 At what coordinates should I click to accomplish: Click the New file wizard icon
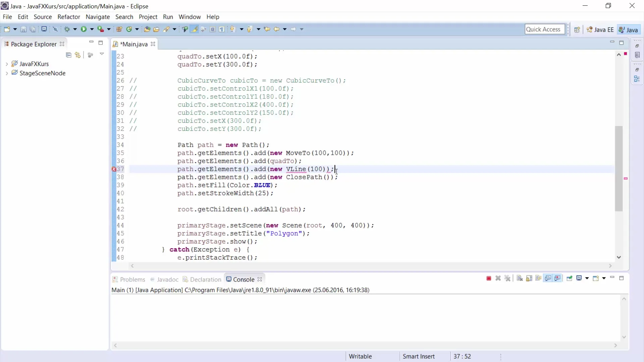7,29
